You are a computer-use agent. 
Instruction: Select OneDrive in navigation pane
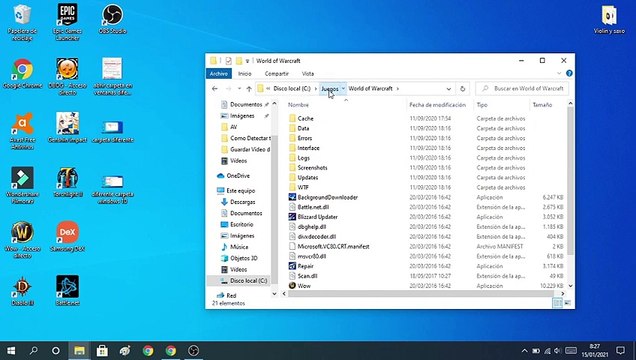238,176
